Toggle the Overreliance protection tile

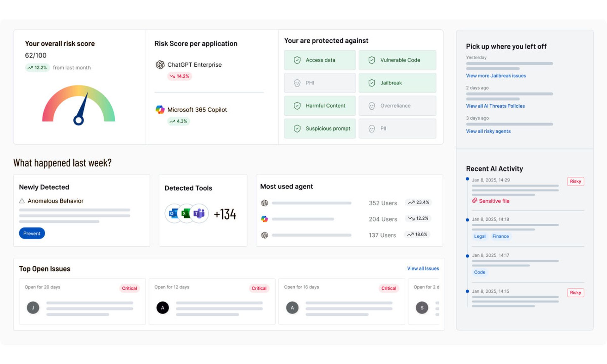point(397,106)
